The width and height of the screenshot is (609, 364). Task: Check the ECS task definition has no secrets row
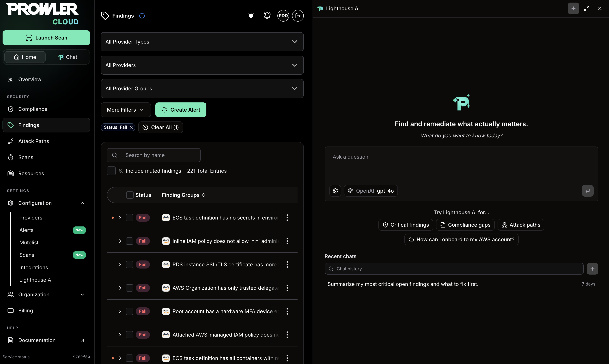[x=130, y=217]
